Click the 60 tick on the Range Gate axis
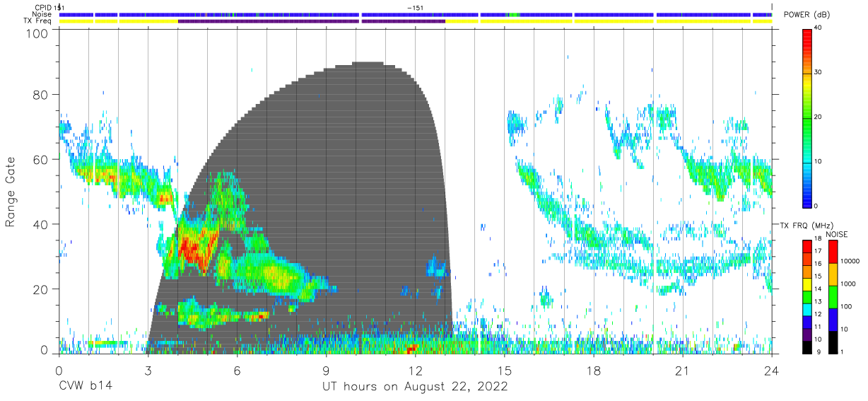 pyautogui.click(x=40, y=159)
